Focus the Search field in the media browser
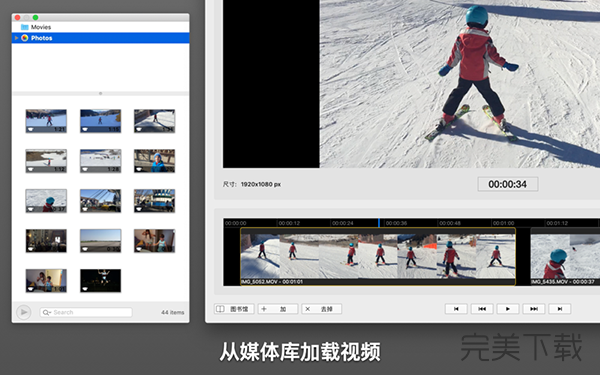 click(86, 312)
